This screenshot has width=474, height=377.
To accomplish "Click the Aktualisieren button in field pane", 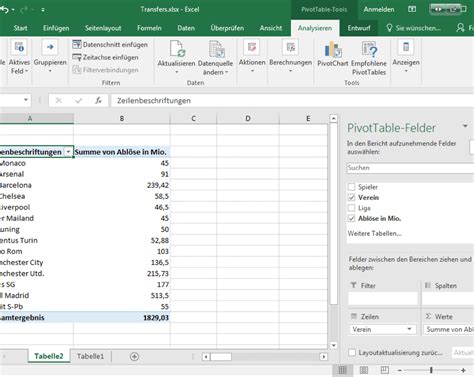I will point(463,352).
